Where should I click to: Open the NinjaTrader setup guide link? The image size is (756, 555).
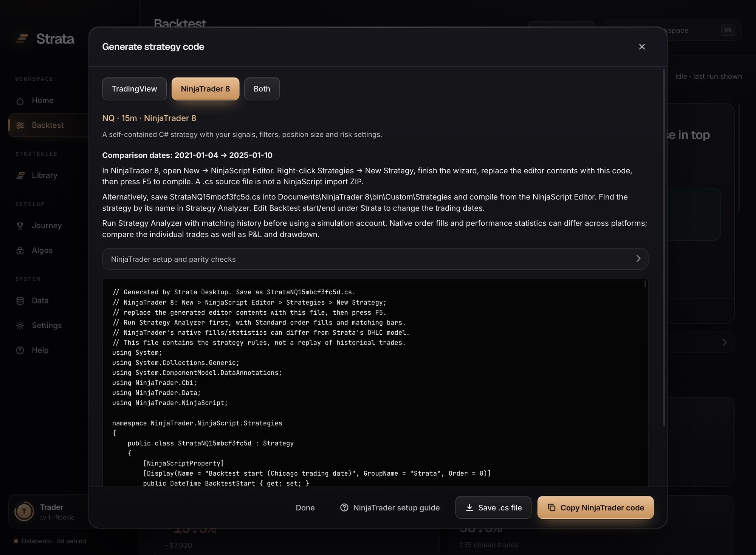point(390,508)
